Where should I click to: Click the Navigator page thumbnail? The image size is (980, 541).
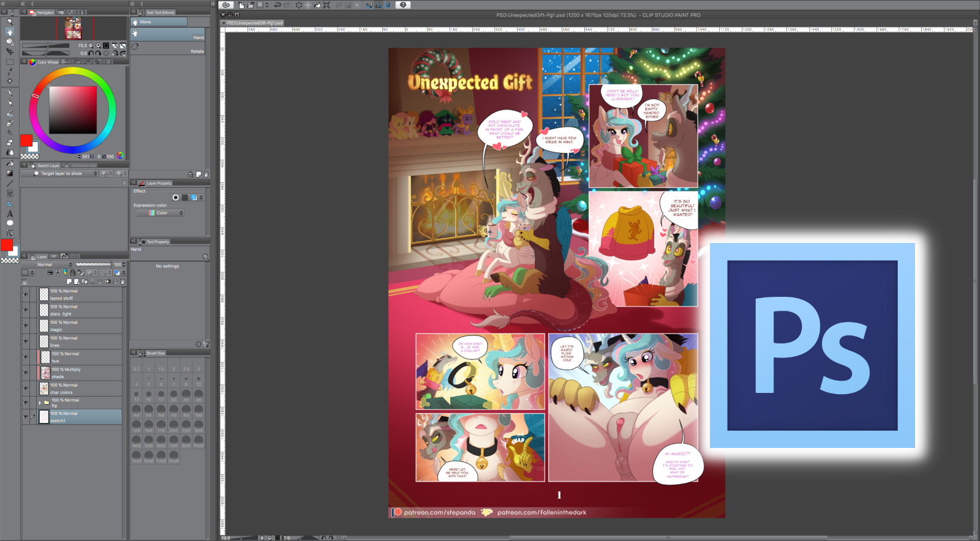click(x=73, y=28)
